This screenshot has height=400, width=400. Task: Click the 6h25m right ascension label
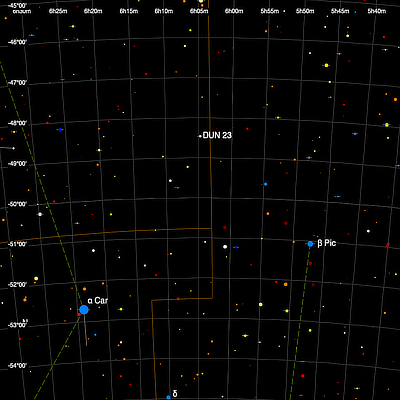tap(58, 11)
